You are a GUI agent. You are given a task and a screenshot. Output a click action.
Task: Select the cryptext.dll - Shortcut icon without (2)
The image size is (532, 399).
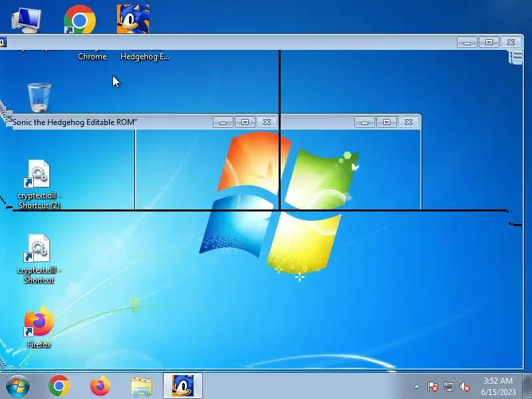[39, 259]
